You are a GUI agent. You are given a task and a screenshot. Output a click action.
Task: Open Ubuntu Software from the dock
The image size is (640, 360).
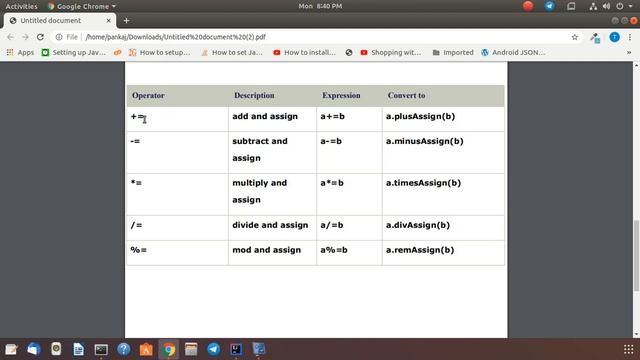146,349
